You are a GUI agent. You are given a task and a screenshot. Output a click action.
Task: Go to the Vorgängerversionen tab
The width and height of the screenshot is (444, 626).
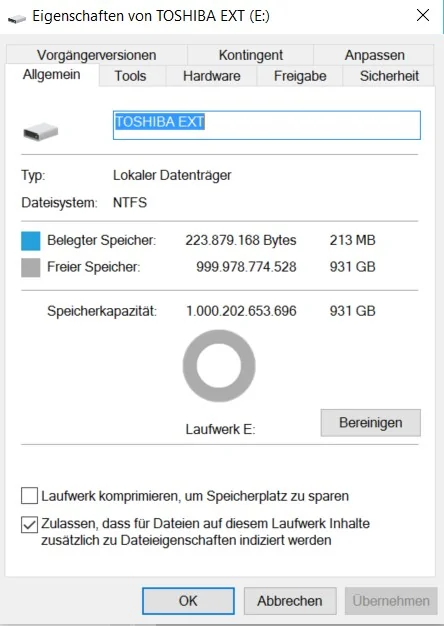pyautogui.click(x=97, y=55)
